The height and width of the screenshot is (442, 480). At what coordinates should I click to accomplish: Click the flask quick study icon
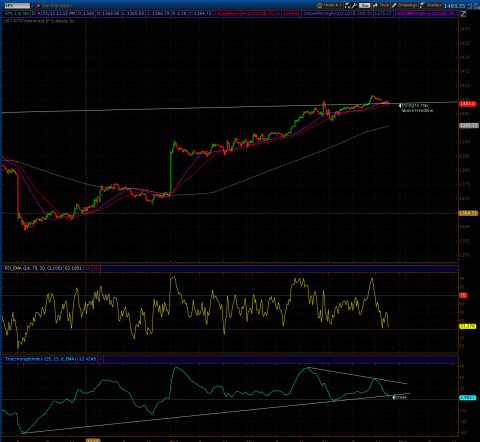tap(348, 5)
